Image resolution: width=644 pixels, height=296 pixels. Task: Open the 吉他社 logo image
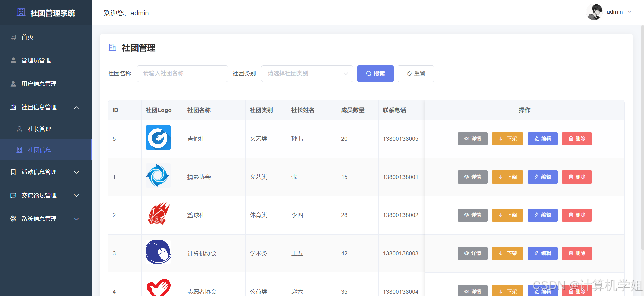click(158, 137)
